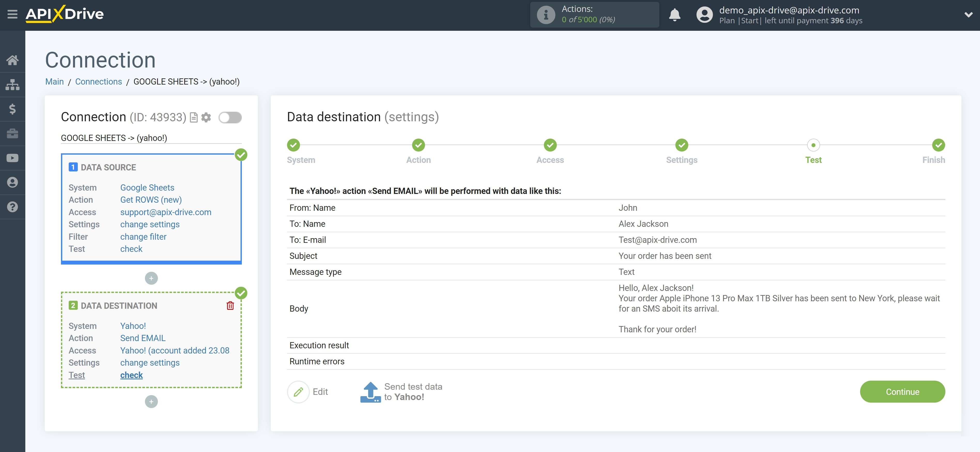Image resolution: width=980 pixels, height=452 pixels.
Task: Click the DATA SOURCE header
Action: coord(108,167)
